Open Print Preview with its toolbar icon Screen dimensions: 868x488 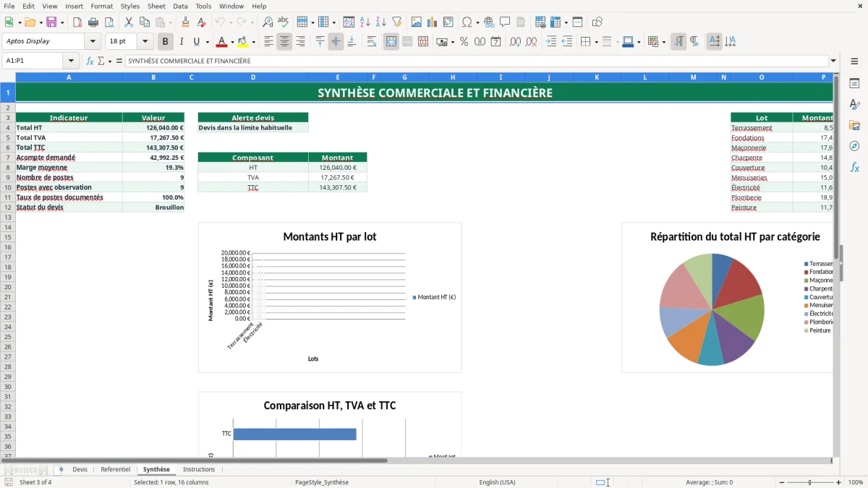[109, 22]
